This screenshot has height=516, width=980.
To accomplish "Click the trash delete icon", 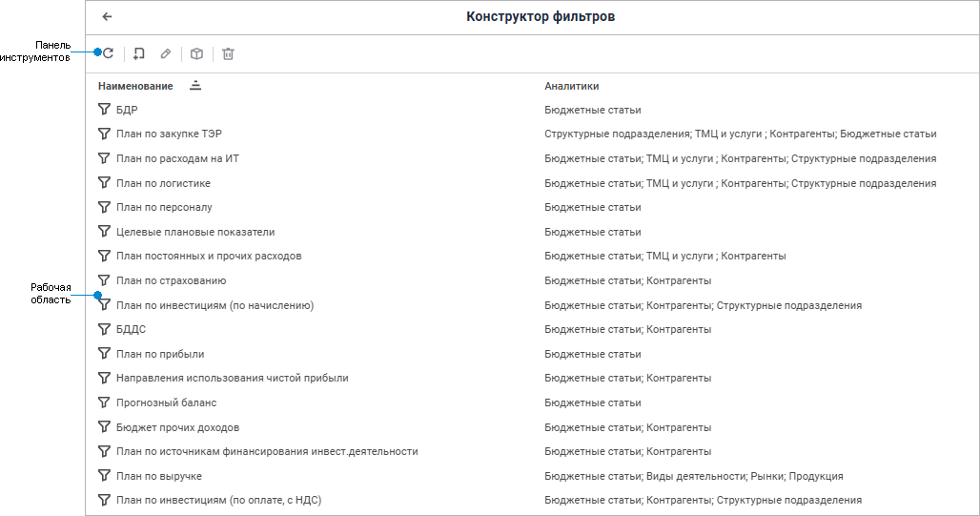I will [228, 54].
